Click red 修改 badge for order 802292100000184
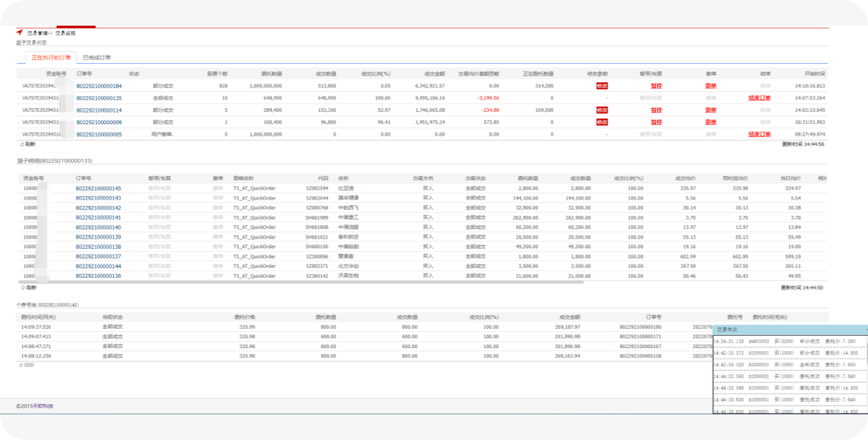This screenshot has height=440, width=868. [602, 86]
